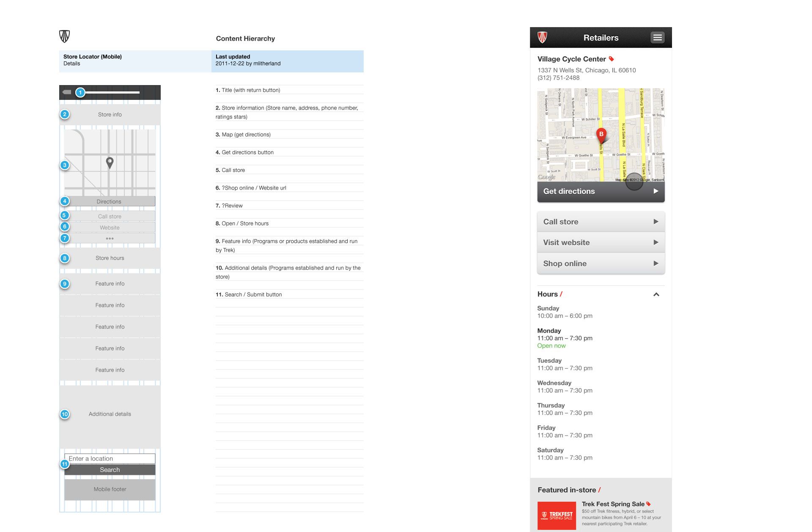Click the Village Cycle Center store name

click(571, 59)
